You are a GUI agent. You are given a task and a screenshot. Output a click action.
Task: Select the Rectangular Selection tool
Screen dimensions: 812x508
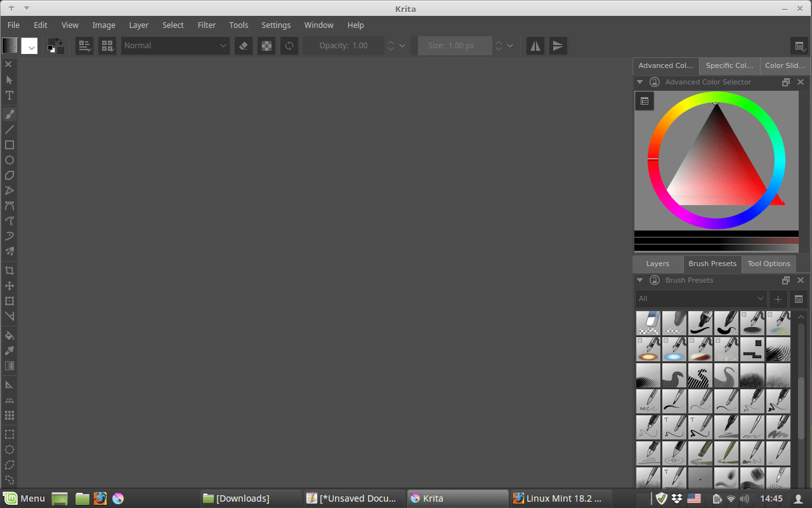point(10,434)
